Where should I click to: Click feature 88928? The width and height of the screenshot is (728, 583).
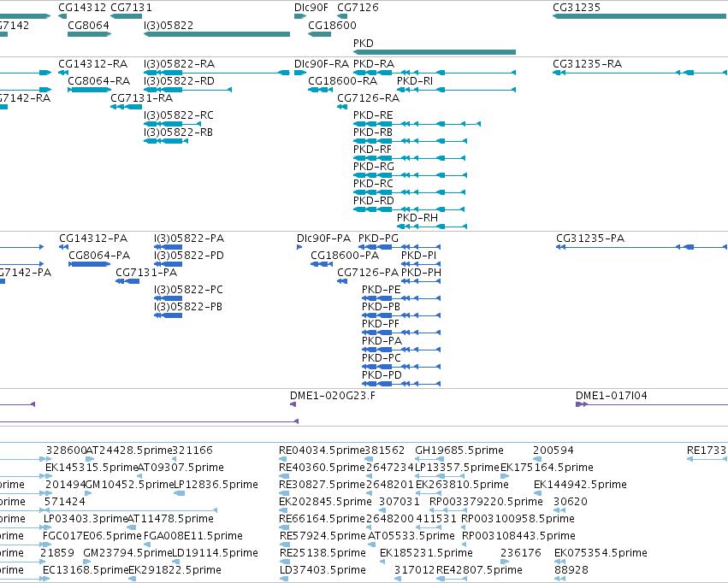(x=571, y=570)
